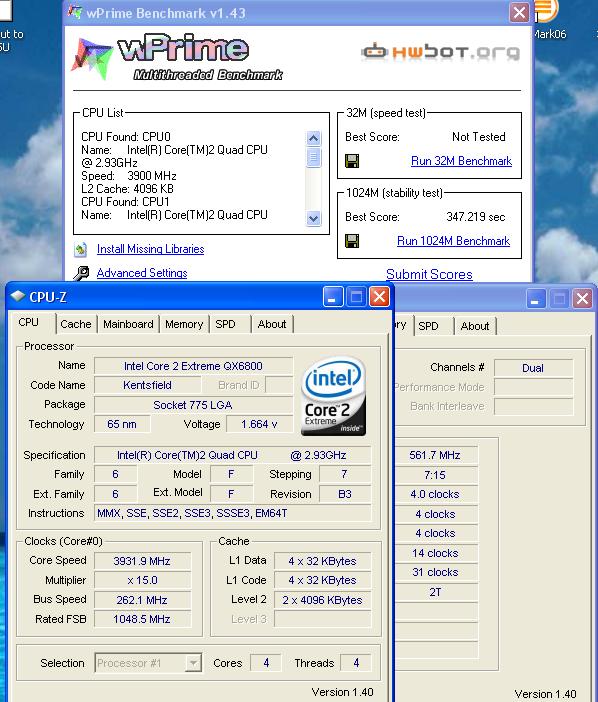Switch to the Mainboard tab
The height and width of the screenshot is (702, 598).
pos(128,324)
